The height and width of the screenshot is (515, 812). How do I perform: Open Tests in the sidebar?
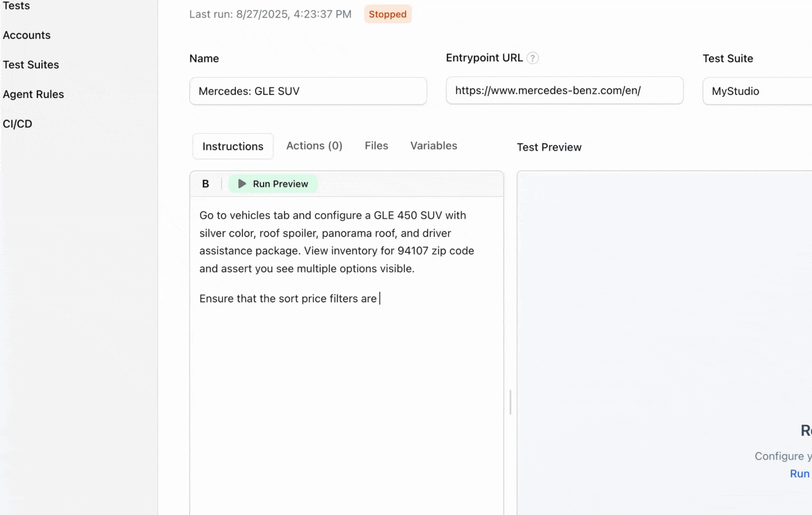tap(16, 6)
